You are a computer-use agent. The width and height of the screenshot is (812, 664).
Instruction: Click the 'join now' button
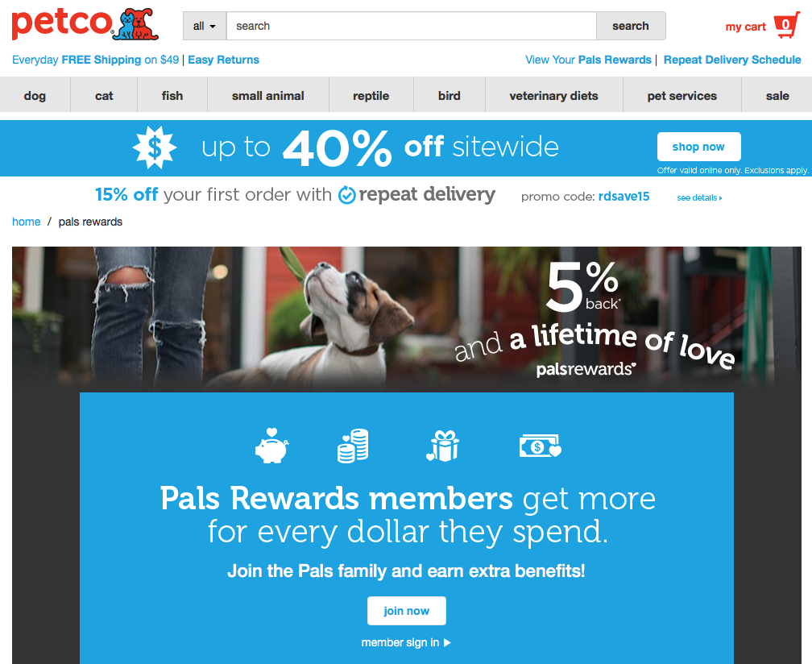pos(407,611)
